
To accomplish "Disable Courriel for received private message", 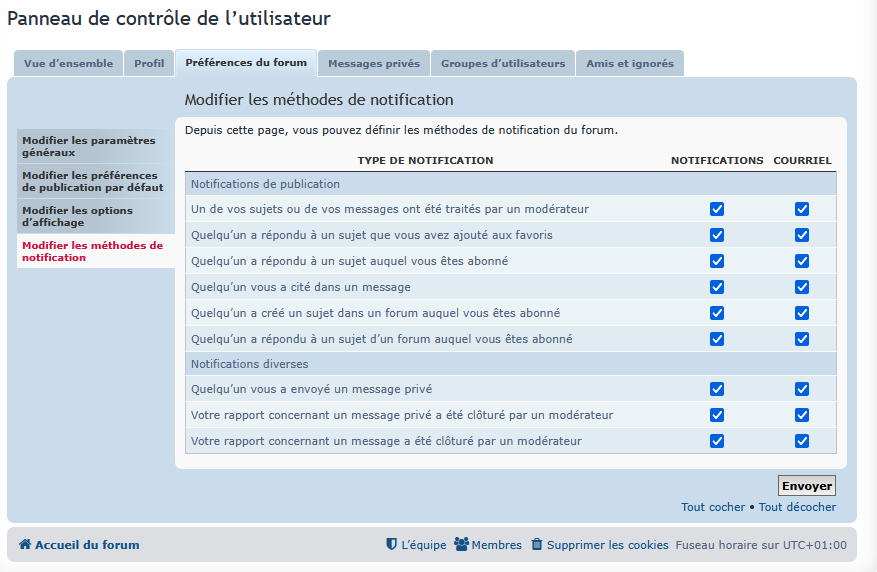I will pyautogui.click(x=801, y=389).
